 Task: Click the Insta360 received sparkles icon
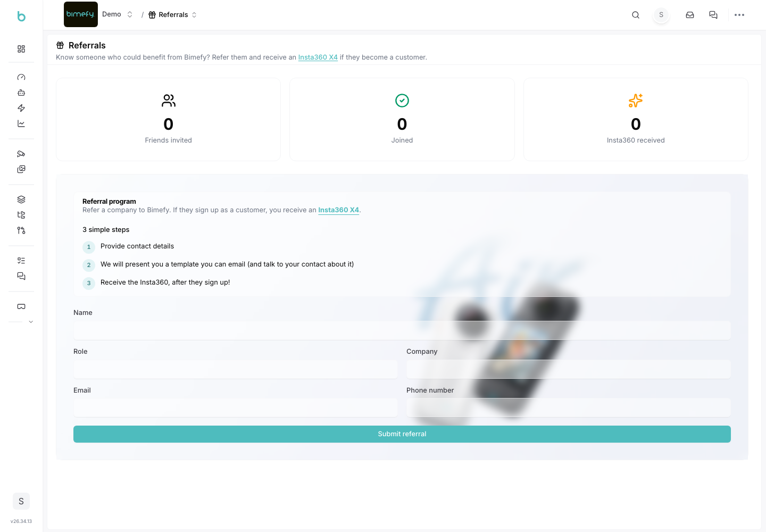[636, 101]
